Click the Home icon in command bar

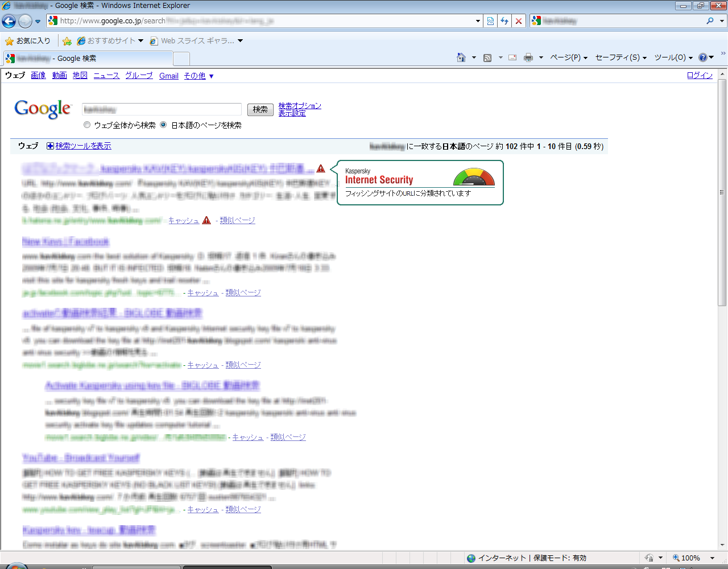(461, 57)
